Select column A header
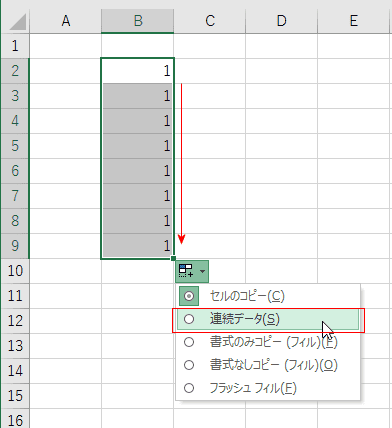The width and height of the screenshot is (392, 428). point(66,21)
